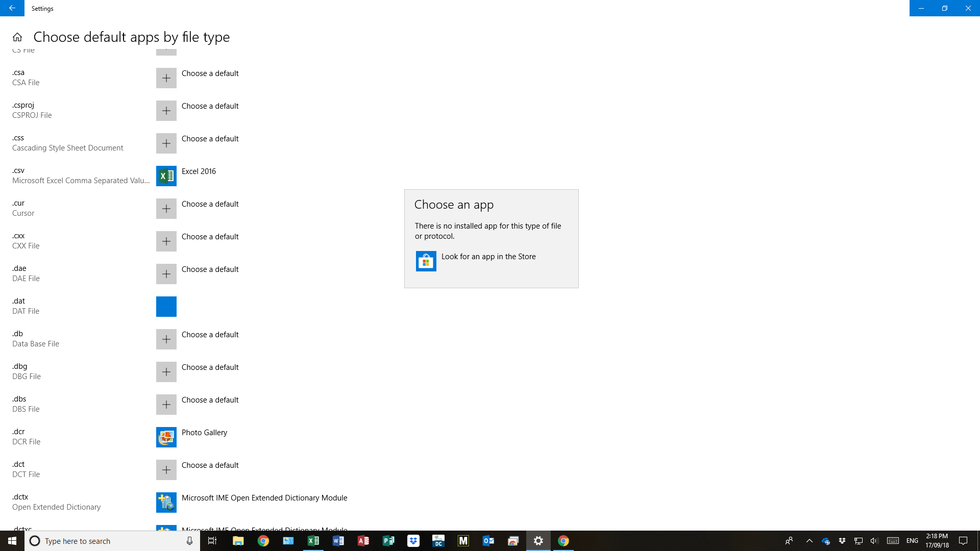980x551 pixels.
Task: Open Outlook from the taskbar
Action: tap(488, 541)
